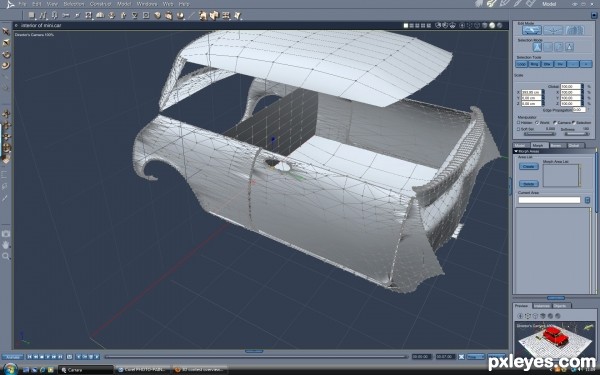Adjust the Softness slider
600x375 pixels.
click(x=577, y=134)
